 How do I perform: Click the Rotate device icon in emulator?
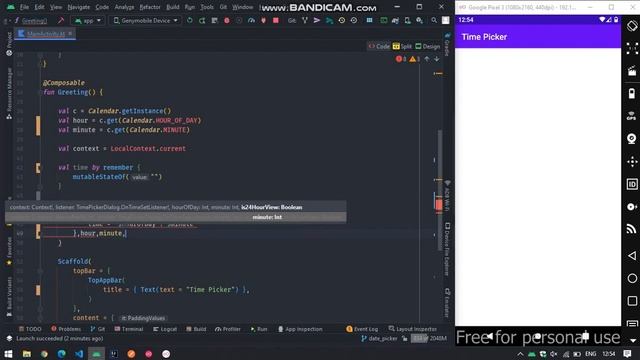click(x=631, y=26)
